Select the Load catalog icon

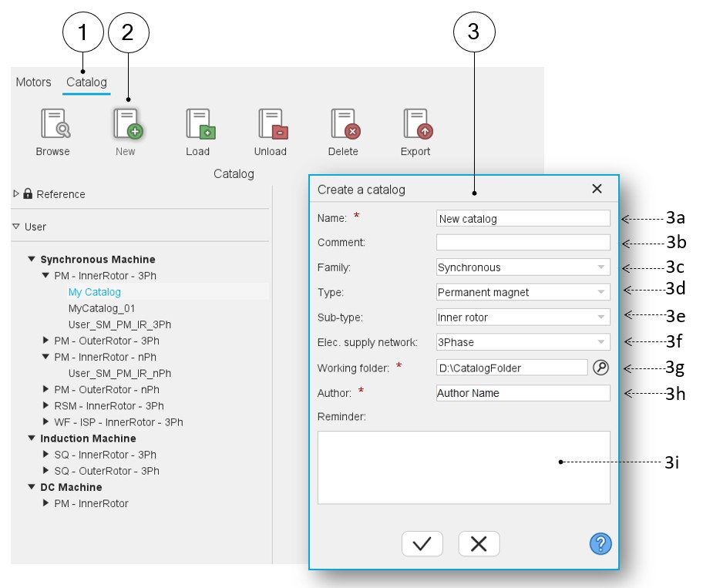coord(200,123)
